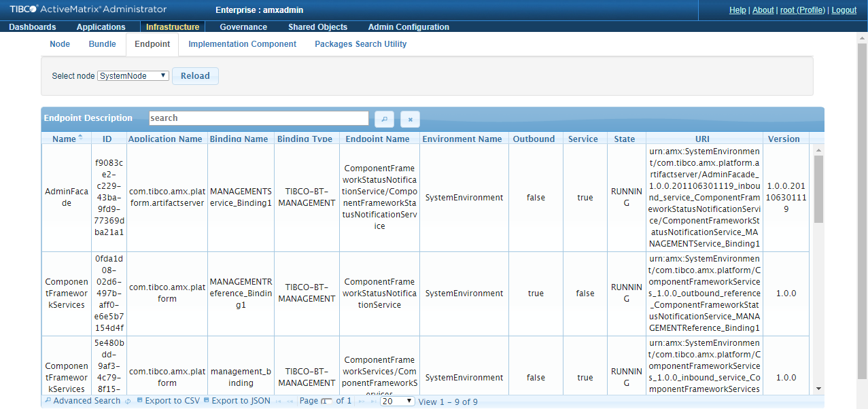Click the Name column sort arrow
The width and height of the screenshot is (868, 409).
(80, 138)
